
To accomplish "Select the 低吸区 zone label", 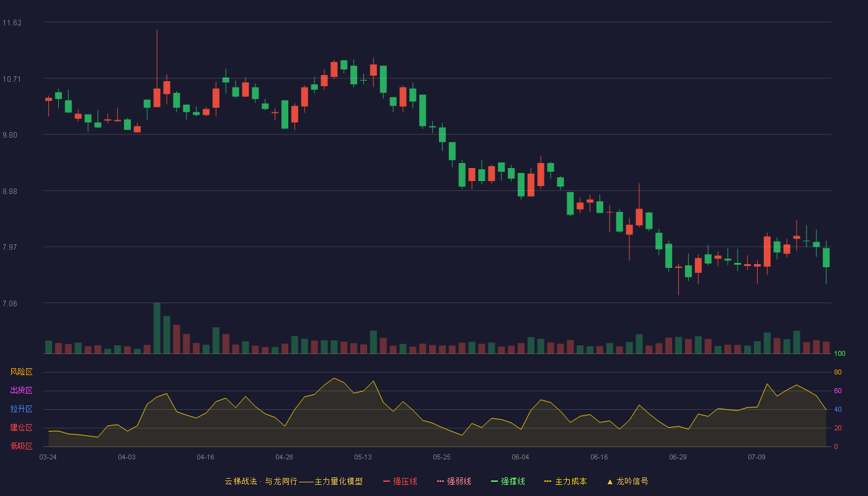I will pyautogui.click(x=21, y=446).
